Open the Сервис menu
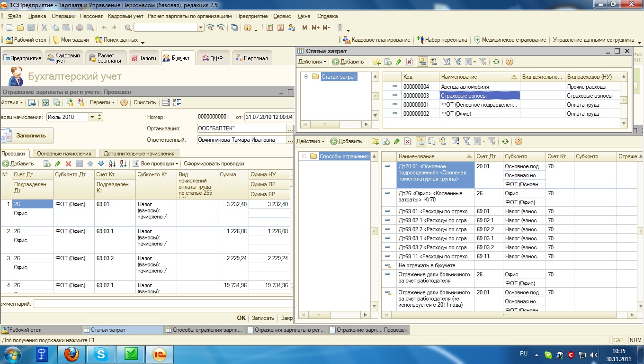Screen dimensions: 644x364 (x=282, y=16)
